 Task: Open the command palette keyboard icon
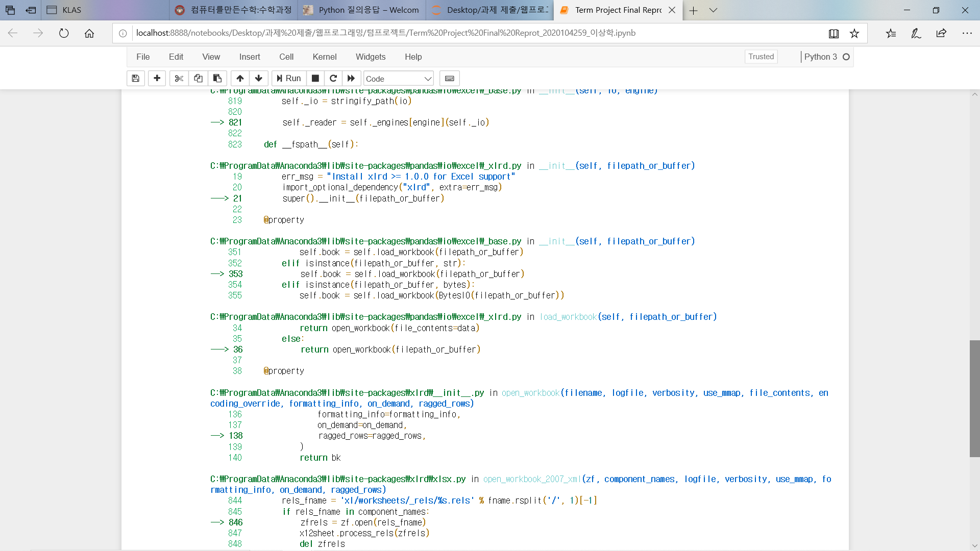click(x=450, y=79)
